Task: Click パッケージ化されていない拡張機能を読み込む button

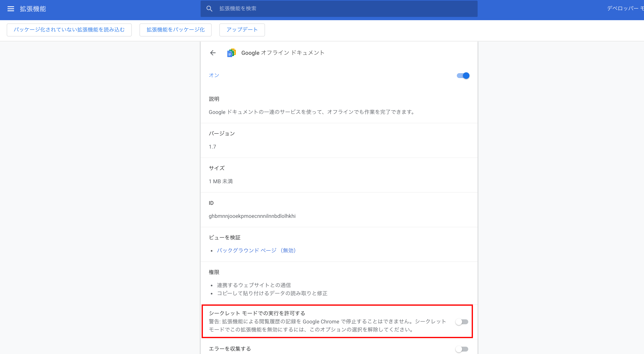Action: pyautogui.click(x=69, y=30)
